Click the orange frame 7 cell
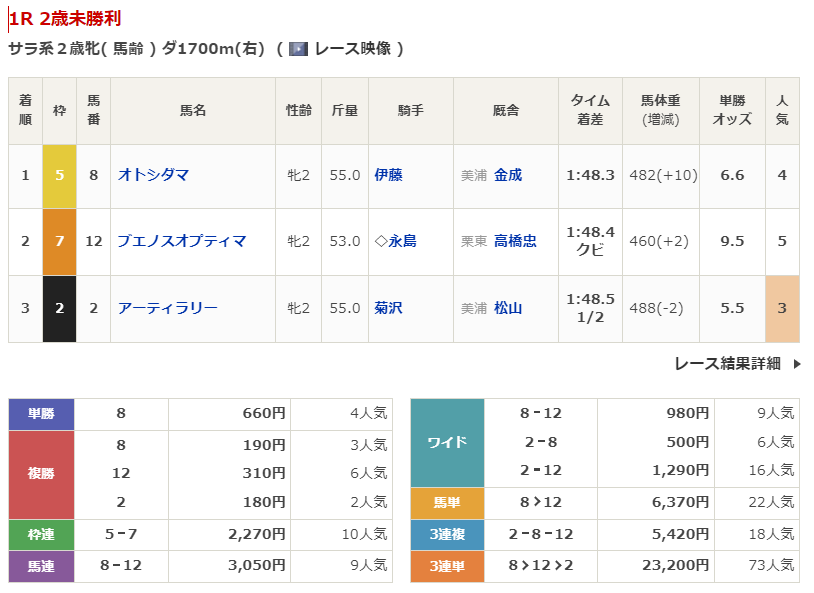 point(59,241)
